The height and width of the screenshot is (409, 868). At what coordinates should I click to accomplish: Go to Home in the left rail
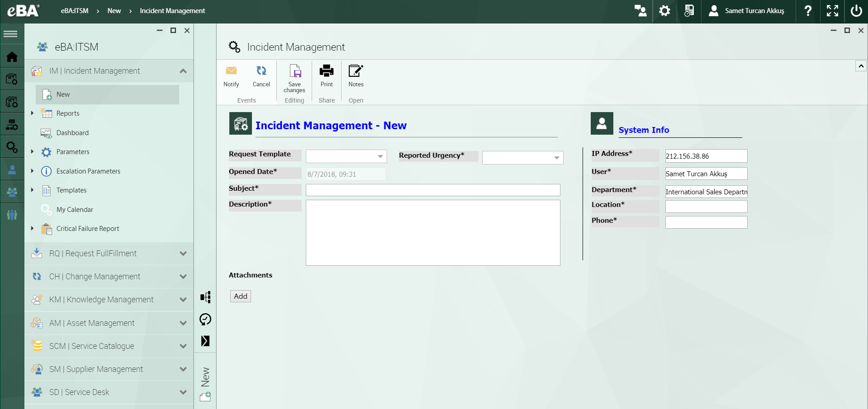[x=12, y=56]
